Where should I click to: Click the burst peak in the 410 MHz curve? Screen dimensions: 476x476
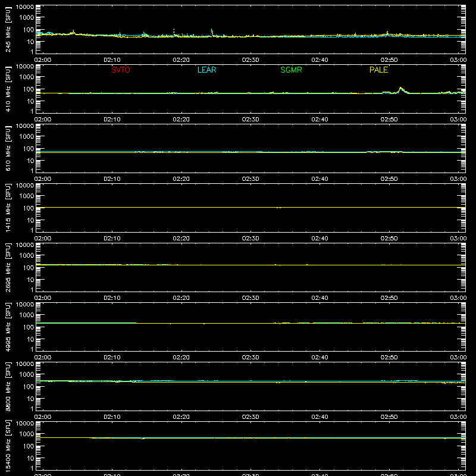click(400, 88)
